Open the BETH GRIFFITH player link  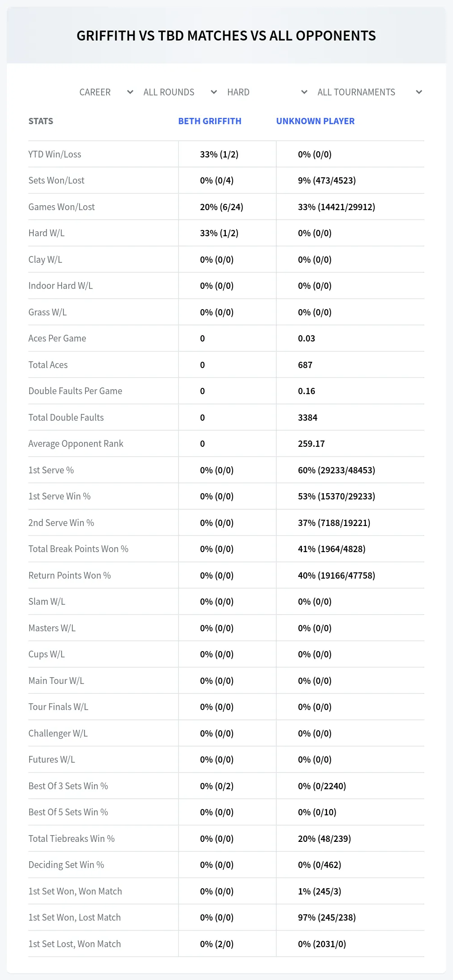pyautogui.click(x=210, y=121)
